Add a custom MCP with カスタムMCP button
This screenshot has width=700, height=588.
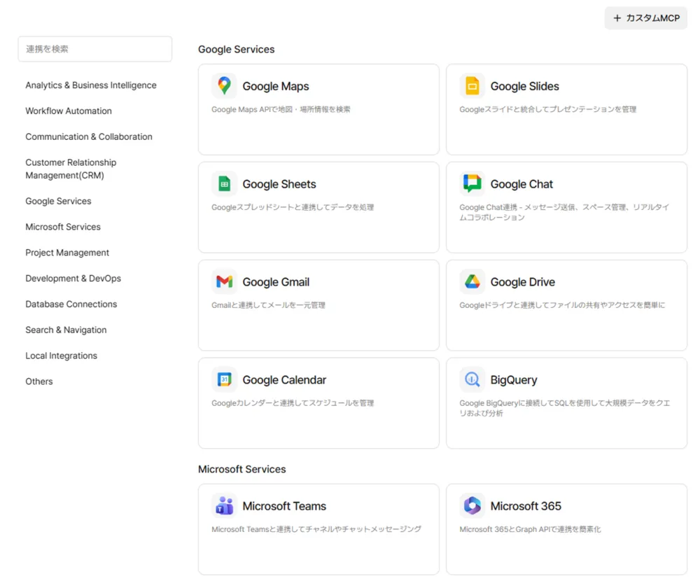point(645,18)
